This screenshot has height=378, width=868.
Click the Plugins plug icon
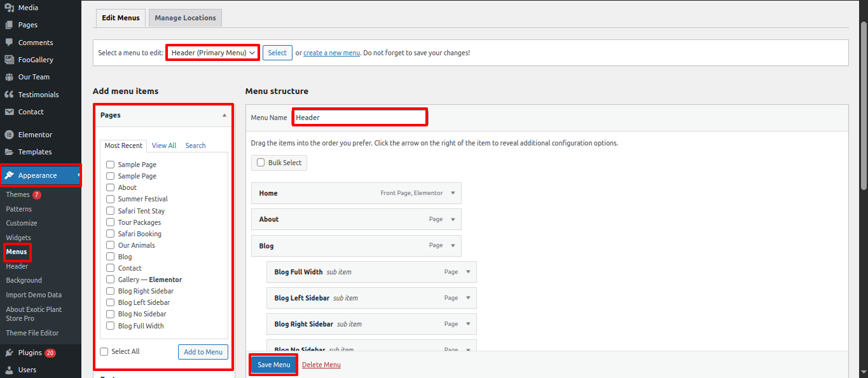[9, 353]
